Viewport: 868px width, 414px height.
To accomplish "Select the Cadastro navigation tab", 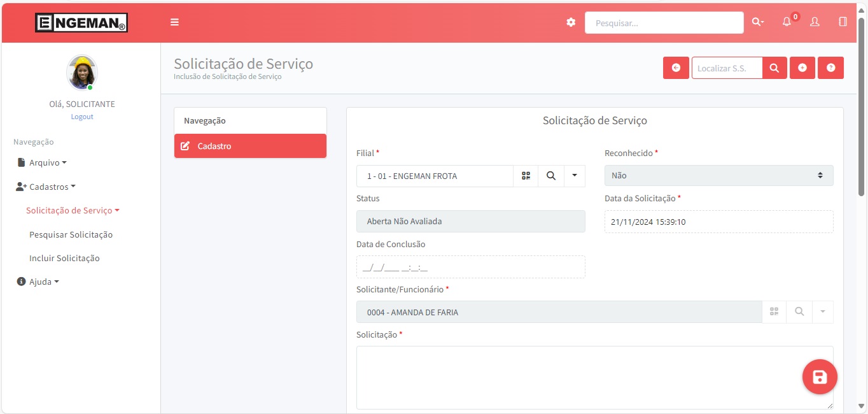I will [x=250, y=146].
